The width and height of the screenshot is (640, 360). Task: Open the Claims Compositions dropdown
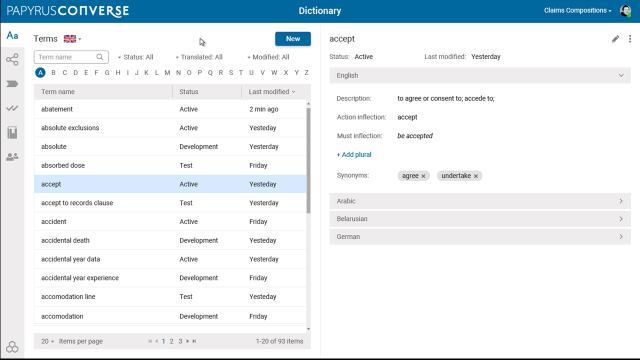tap(578, 11)
